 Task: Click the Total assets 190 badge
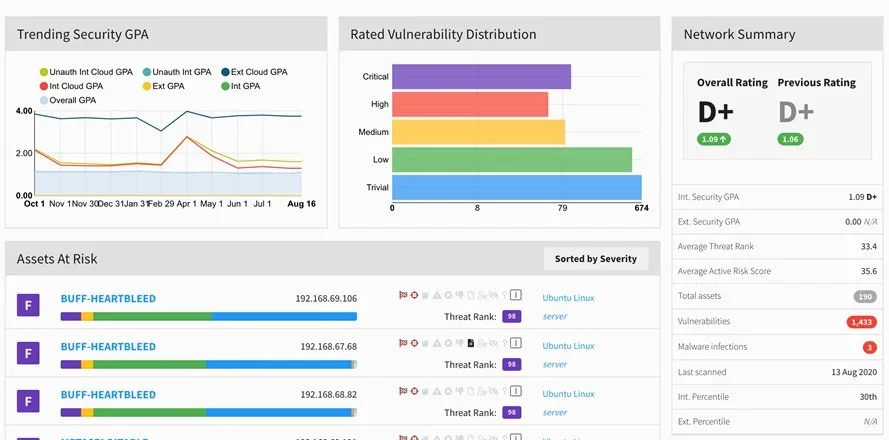(864, 297)
